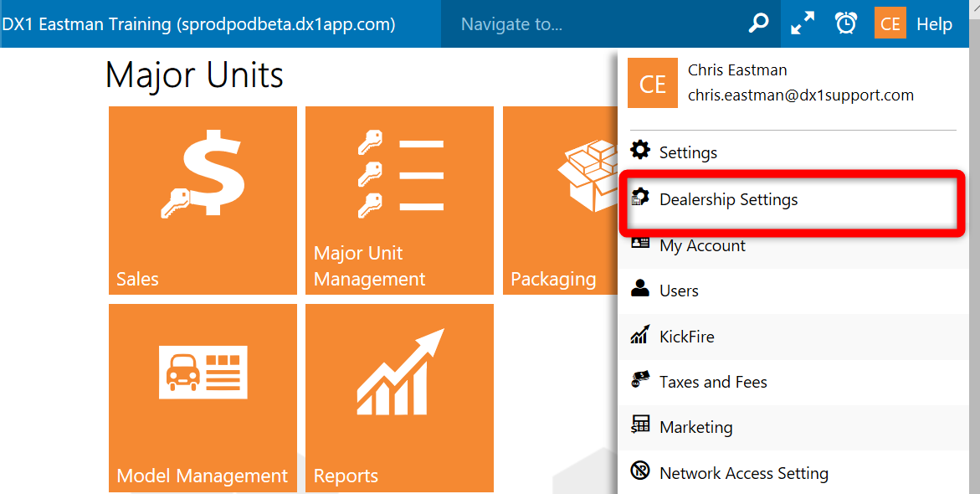Click the Dealership Settings gear icon
The width and height of the screenshot is (980, 494).
coord(640,197)
